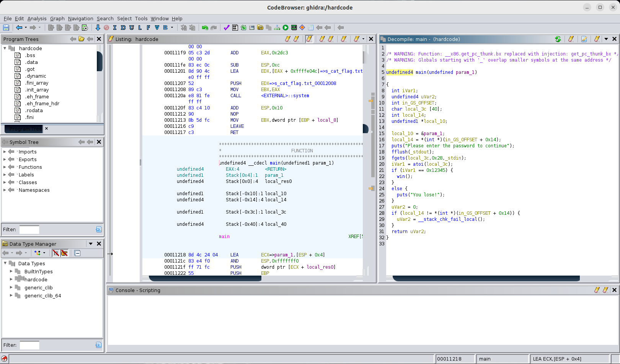Viewport: 620px width, 364px height.
Task: Open the Tools menu
Action: 141,18
